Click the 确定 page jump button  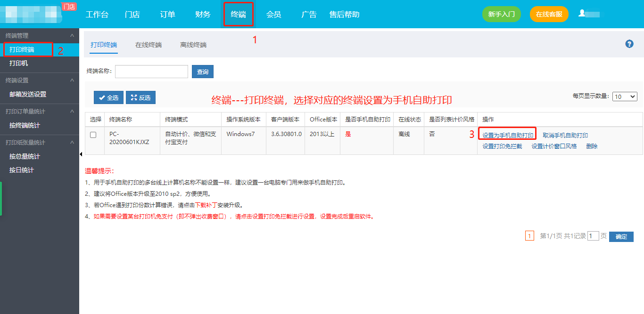(x=621, y=237)
